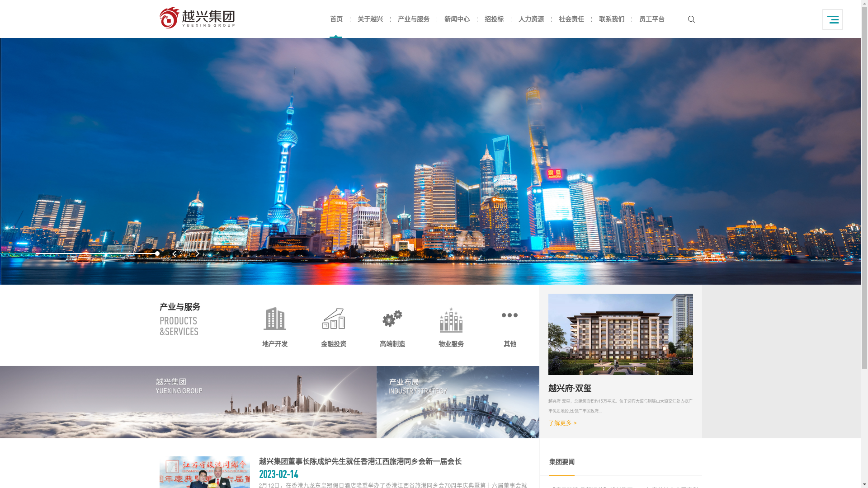Click the news date 2023-02-14
This screenshot has height=488, width=868.
278,474
